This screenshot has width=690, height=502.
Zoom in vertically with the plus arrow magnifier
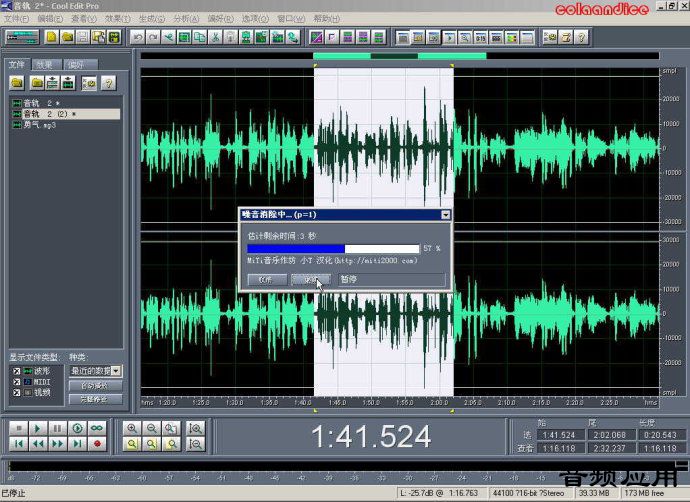pyautogui.click(x=195, y=428)
